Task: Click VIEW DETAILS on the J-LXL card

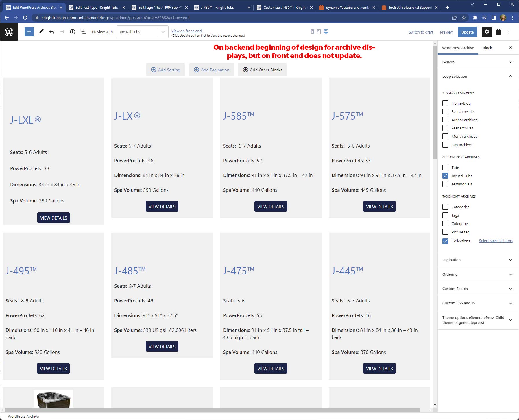Action: tap(53, 218)
